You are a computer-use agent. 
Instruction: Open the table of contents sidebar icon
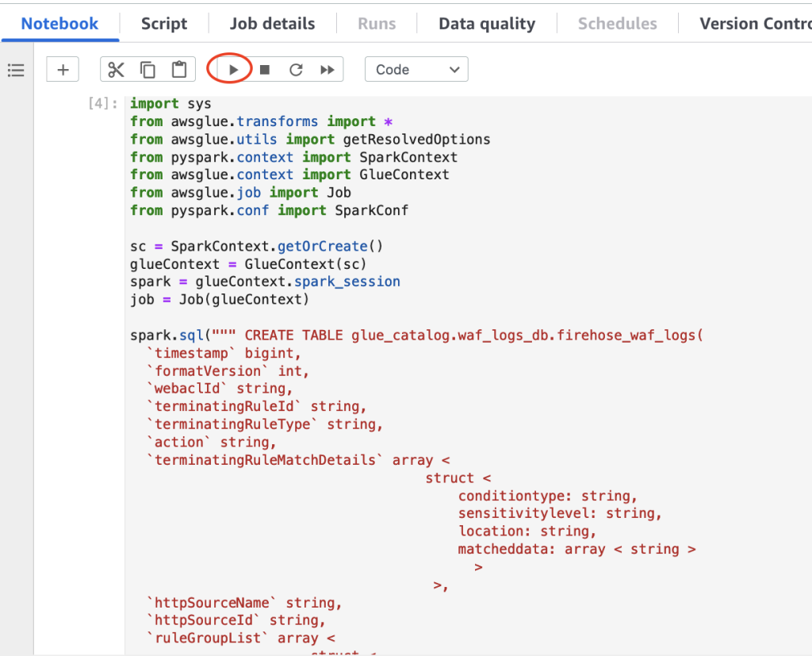(16, 70)
